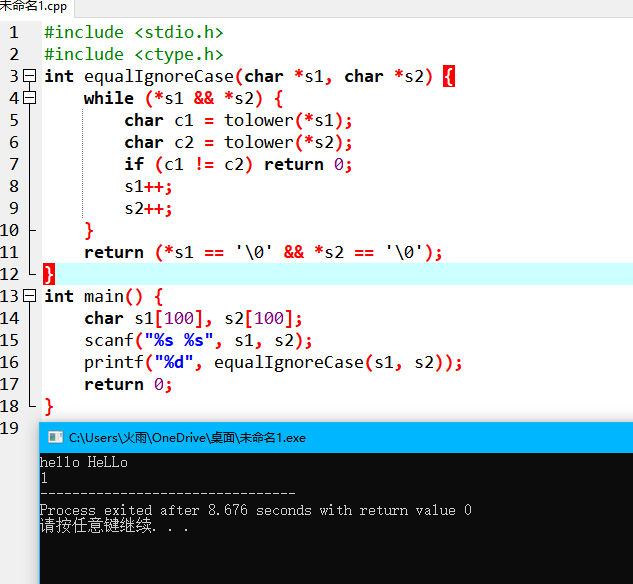Click the closing brace on line 10
Viewport: 633px width, 584px height.
[89, 231]
